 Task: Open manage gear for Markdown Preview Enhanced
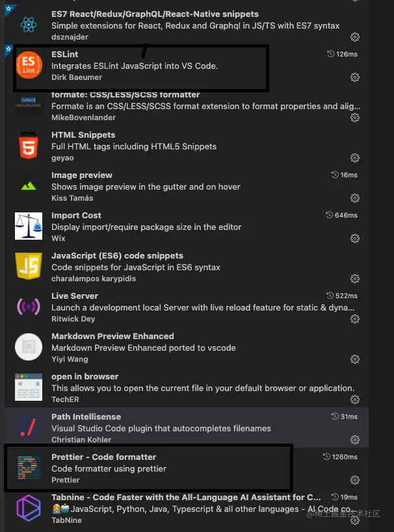355,359
